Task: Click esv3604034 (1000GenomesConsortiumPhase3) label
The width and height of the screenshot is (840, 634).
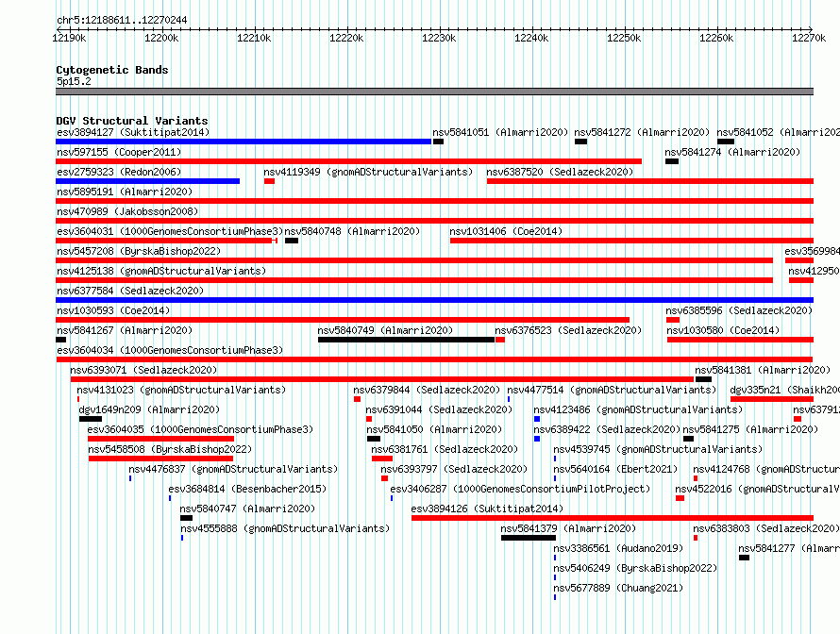Action: (170, 350)
